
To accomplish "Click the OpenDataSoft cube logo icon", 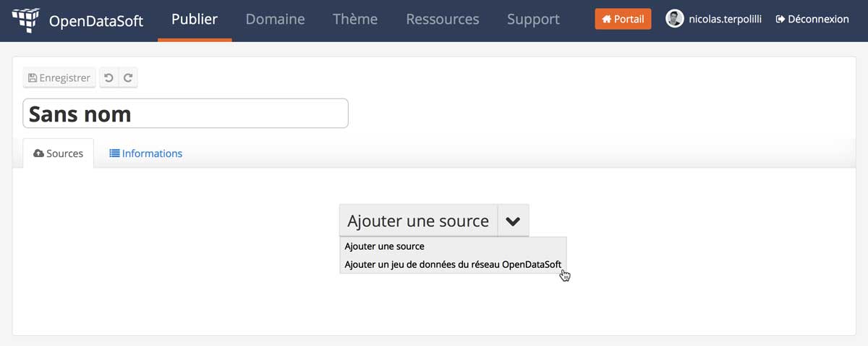I will coord(26,20).
